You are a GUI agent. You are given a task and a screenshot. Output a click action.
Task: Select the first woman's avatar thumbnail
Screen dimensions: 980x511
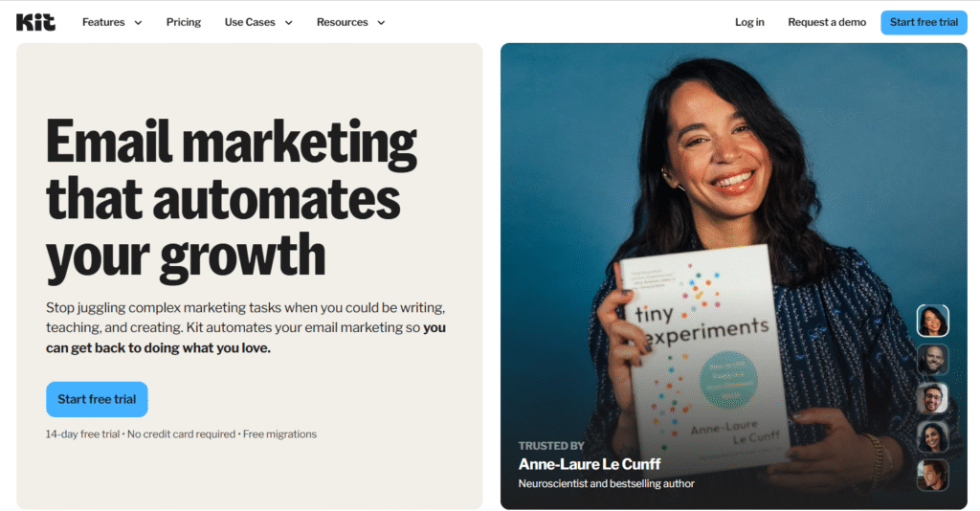pyautogui.click(x=932, y=321)
